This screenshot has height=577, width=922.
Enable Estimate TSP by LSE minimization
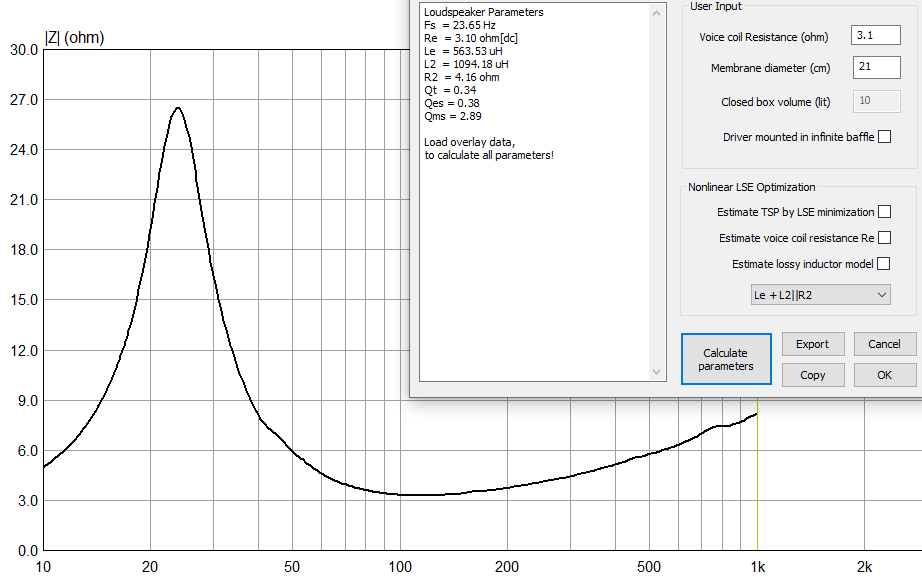click(884, 212)
